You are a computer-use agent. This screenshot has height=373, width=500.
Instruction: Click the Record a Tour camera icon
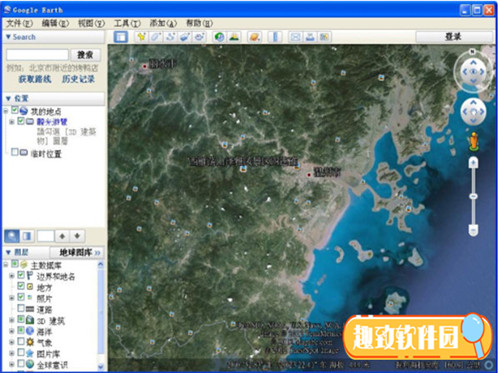pyautogui.click(x=200, y=37)
